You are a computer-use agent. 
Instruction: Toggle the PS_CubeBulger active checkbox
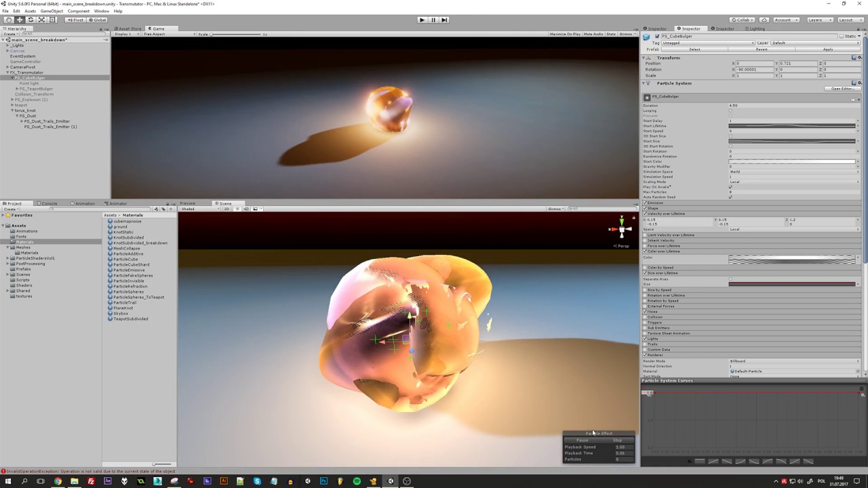[x=658, y=37]
